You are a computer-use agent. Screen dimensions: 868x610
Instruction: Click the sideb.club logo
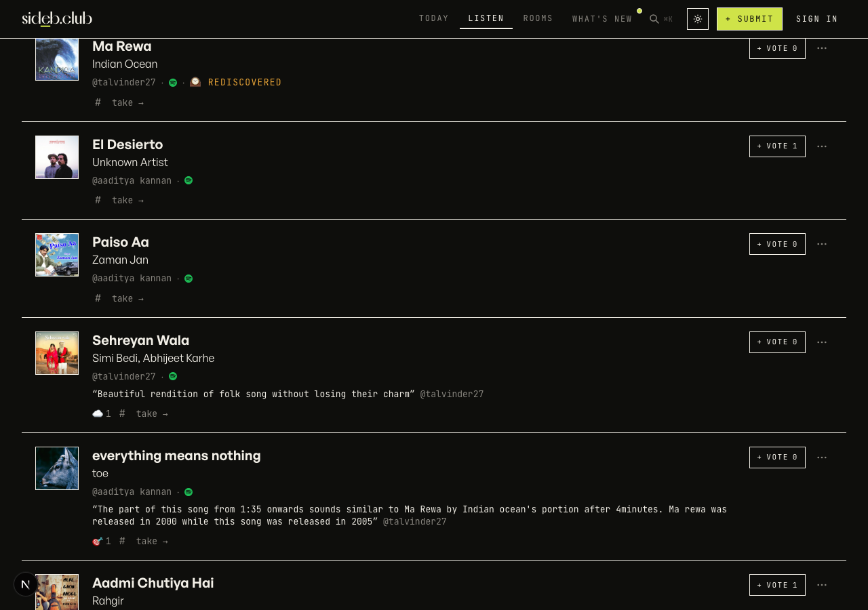point(57,18)
